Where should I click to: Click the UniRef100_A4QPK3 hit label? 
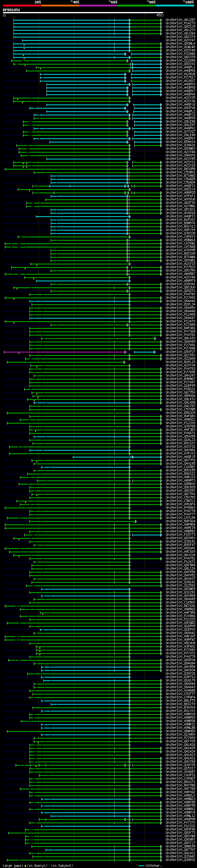(x=180, y=84)
